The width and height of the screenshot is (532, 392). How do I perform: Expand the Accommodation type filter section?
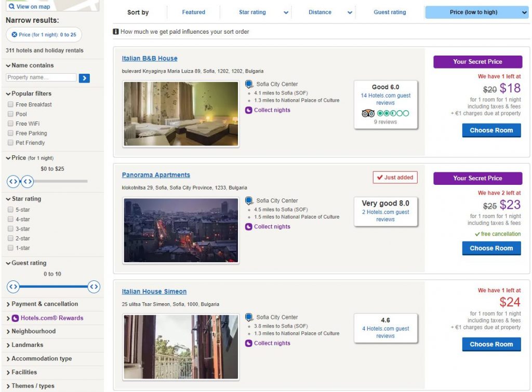point(42,359)
